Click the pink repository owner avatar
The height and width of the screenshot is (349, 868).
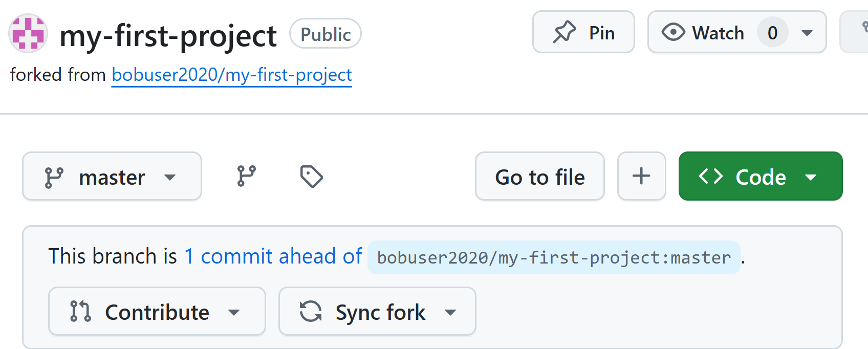pos(28,33)
